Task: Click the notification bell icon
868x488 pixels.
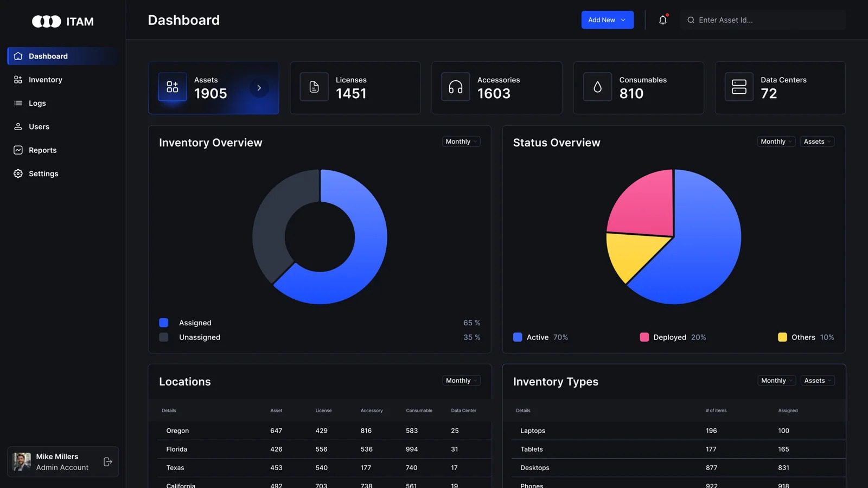Action: (662, 20)
